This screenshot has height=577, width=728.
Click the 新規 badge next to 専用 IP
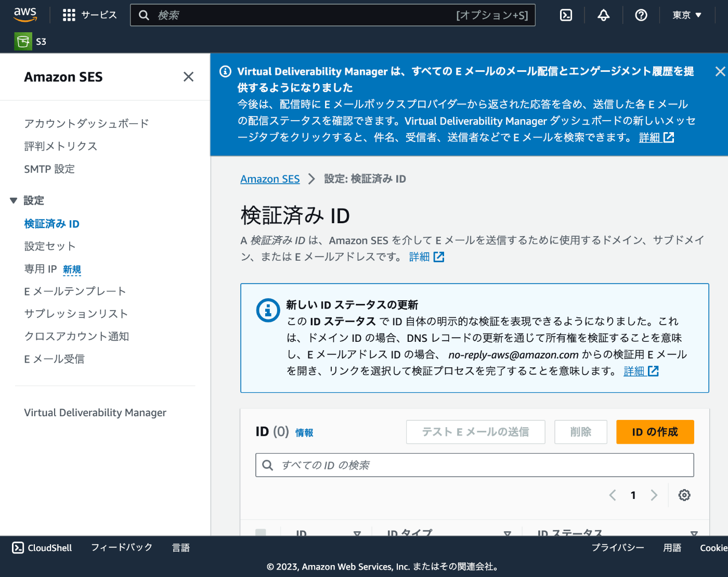tap(72, 270)
